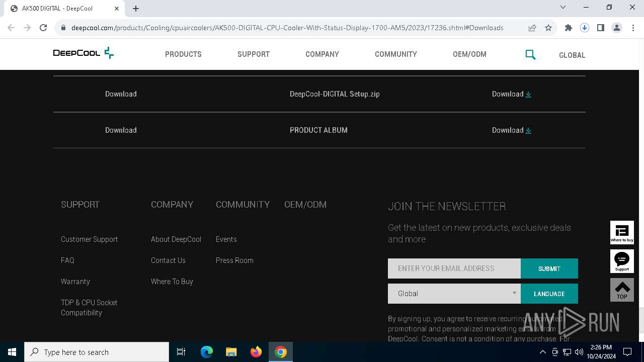The image size is (644, 362).
Task: Expand the Chrome tab search chevron
Action: click(563, 7)
